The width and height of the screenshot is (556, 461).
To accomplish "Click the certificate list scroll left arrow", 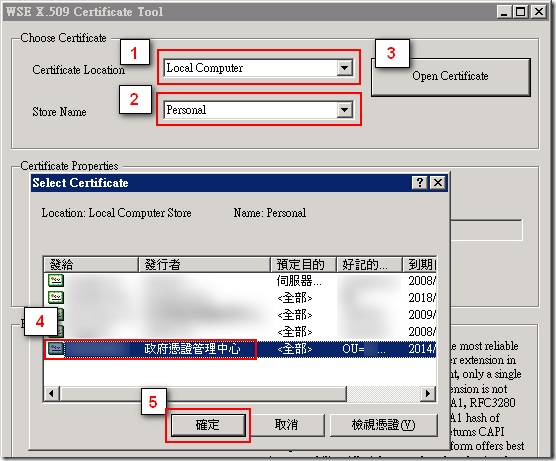I will (52, 394).
